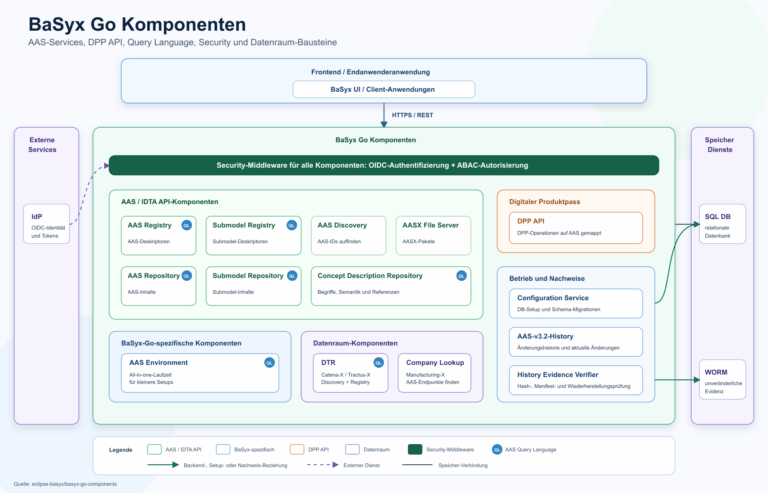The image size is (768, 493).
Task: Click the 'BaSyx-Go-spezifische Komponenten' heading
Action: click(181, 343)
